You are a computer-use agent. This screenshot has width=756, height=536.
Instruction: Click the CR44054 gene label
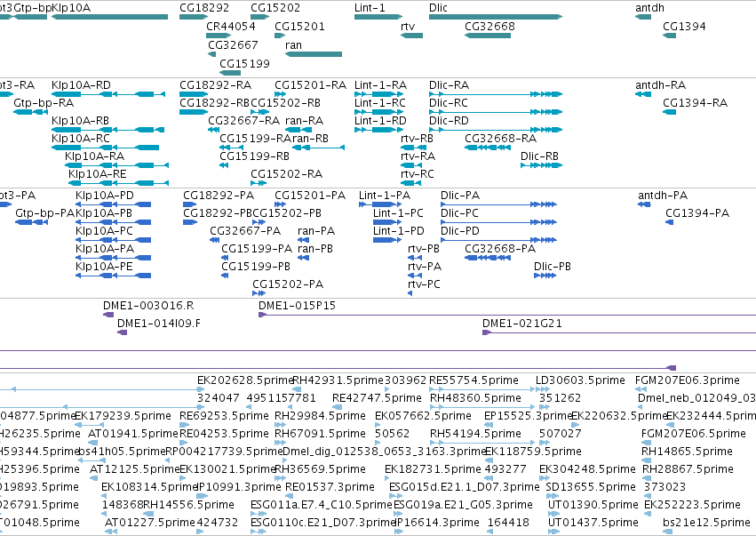tap(231, 26)
